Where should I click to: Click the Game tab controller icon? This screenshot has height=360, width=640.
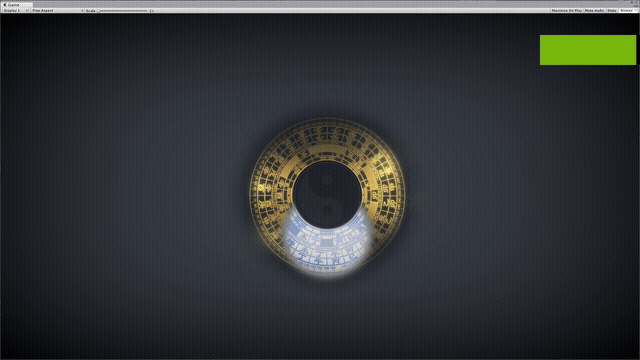[x=5, y=4]
